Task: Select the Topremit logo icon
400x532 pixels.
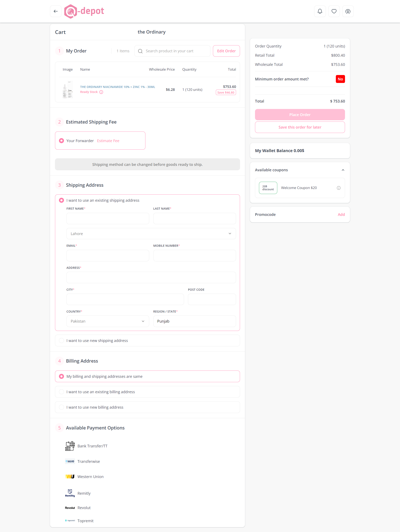Action: point(70,521)
